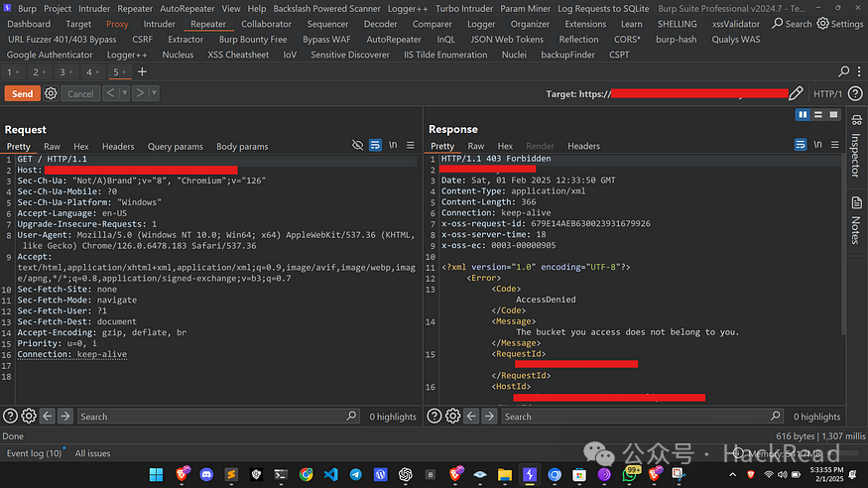The image size is (868, 488).
Task: Open the Proxy main tab
Action: (117, 24)
